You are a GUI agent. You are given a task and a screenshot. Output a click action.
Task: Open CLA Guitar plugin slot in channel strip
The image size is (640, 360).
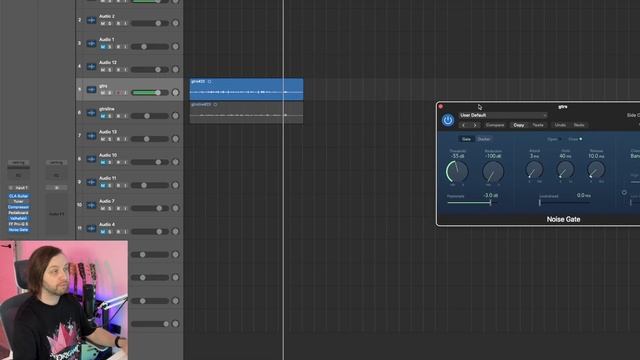click(18, 196)
